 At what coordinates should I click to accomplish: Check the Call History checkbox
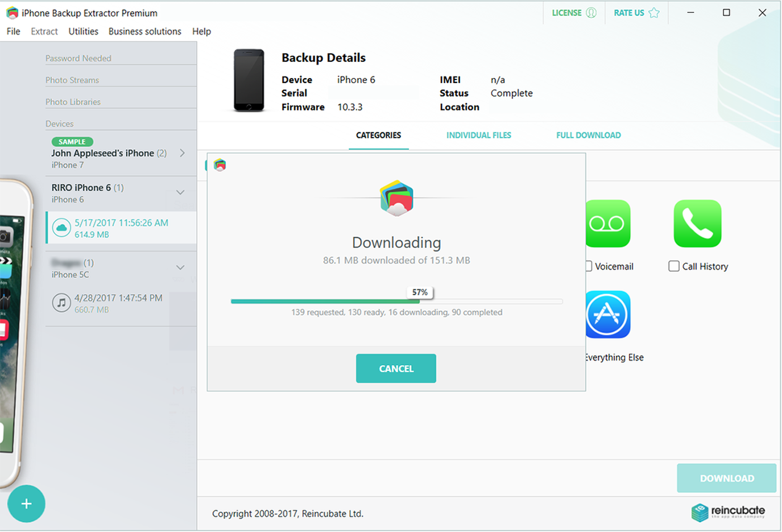click(x=673, y=266)
